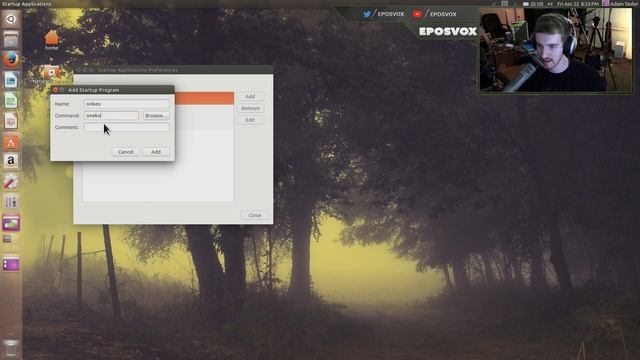Click the small drive icon in the launcher
This screenshot has width=640, height=360.
pyautogui.click(x=7, y=239)
